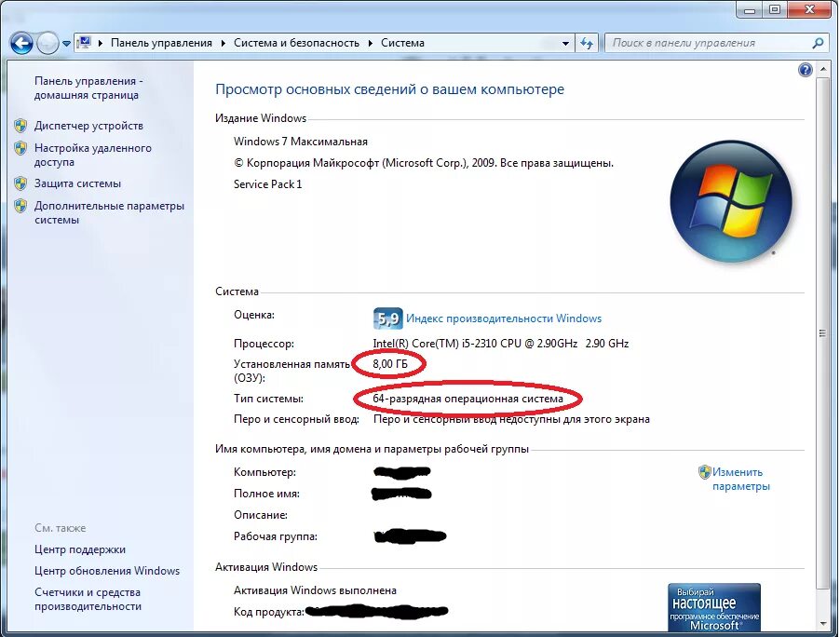This screenshot has height=637, width=840.
Task: Select the Microsoft Corp. copyright text
Action: click(x=424, y=163)
